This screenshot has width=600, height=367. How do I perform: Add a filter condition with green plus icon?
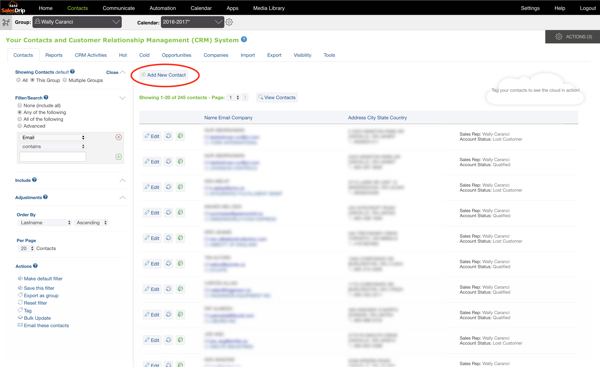[119, 157]
